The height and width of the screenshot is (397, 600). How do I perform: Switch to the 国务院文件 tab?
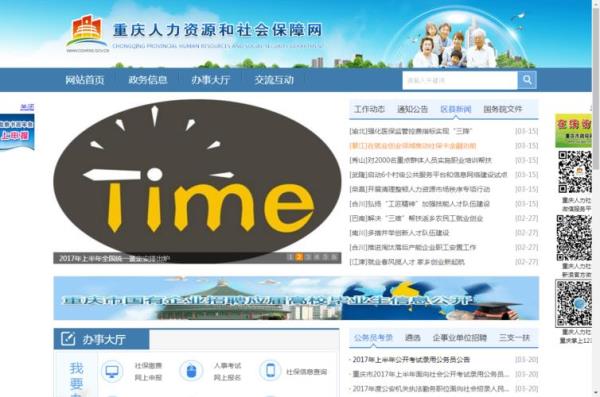click(503, 109)
